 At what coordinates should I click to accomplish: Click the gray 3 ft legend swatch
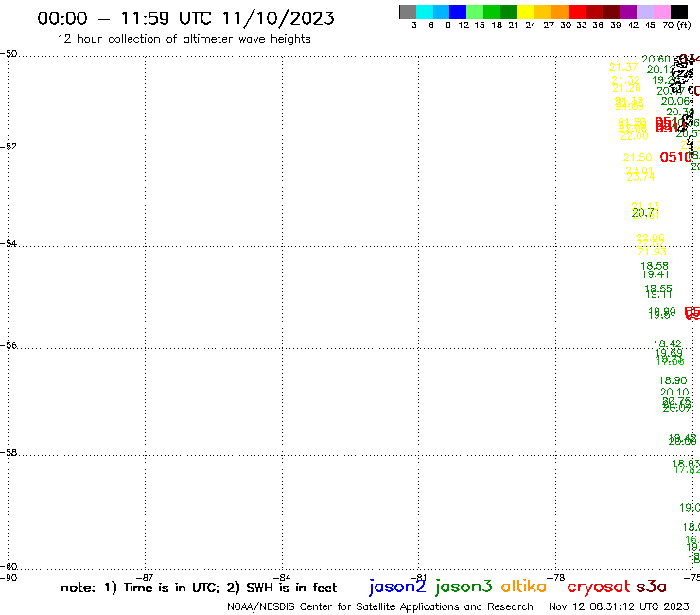coord(408,11)
